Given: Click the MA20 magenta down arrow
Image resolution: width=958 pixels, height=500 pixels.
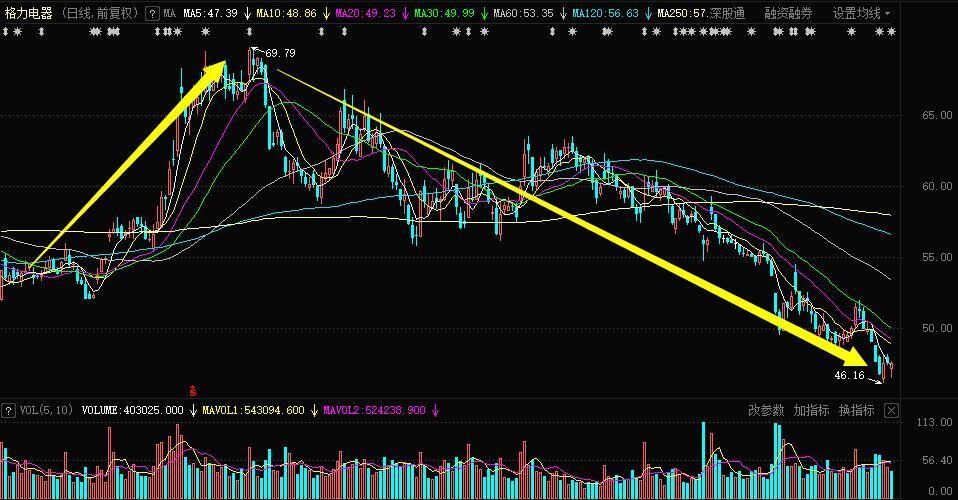Looking at the screenshot, I should [404, 14].
